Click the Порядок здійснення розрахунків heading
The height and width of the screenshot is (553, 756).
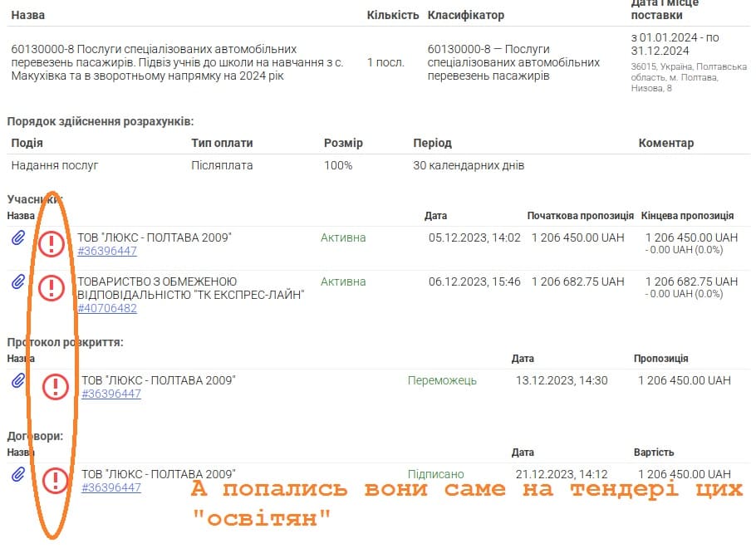click(x=101, y=121)
